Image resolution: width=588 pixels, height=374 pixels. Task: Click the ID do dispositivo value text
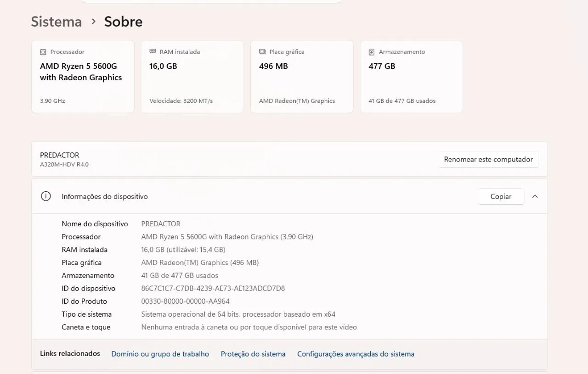coord(213,289)
